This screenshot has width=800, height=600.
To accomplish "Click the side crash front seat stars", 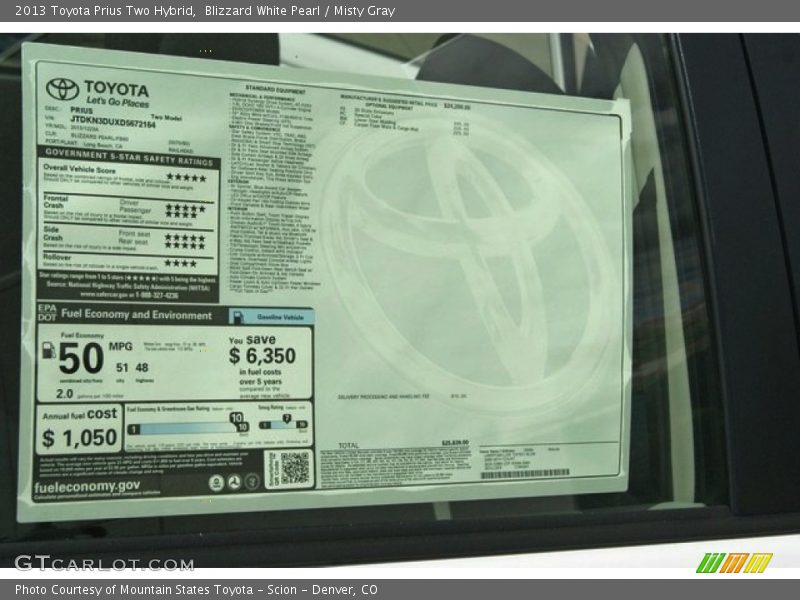I will click(185, 237).
